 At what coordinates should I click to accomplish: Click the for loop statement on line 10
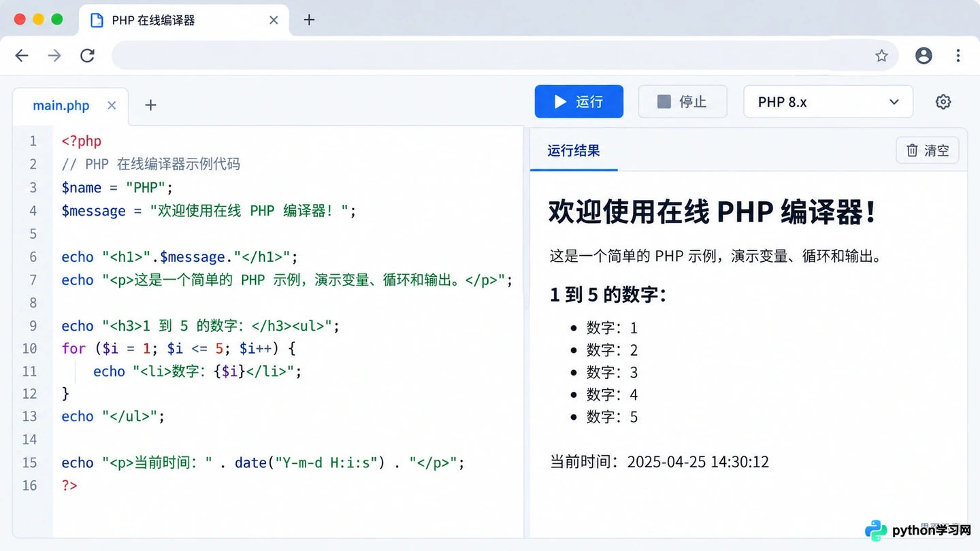point(179,348)
